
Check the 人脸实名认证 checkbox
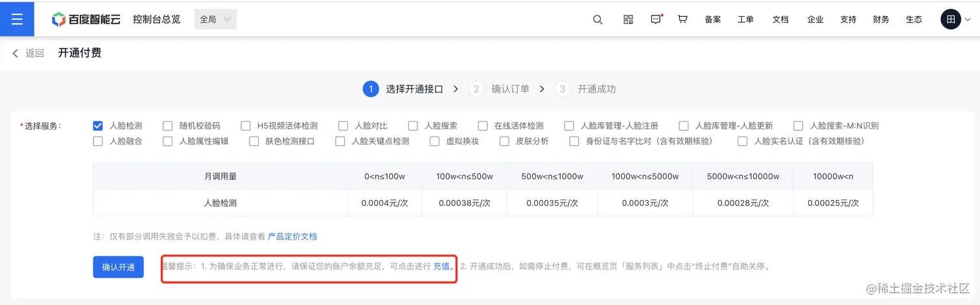pyautogui.click(x=743, y=141)
